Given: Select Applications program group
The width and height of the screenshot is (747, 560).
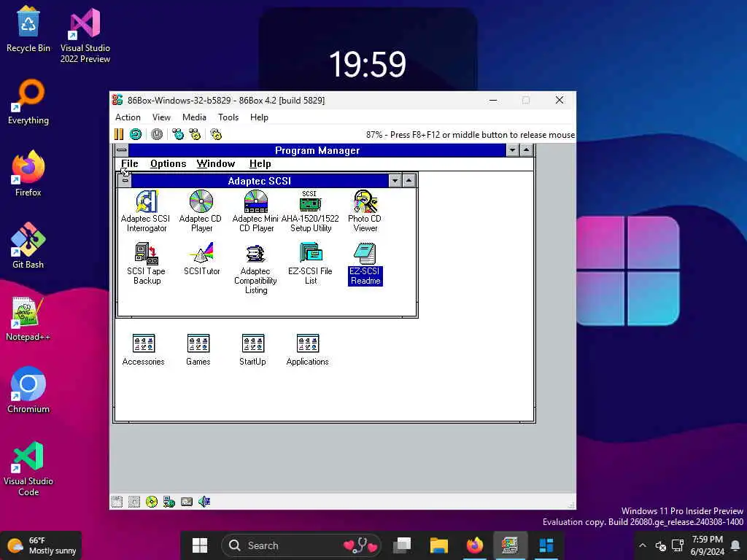Looking at the screenshot, I should pyautogui.click(x=308, y=349).
